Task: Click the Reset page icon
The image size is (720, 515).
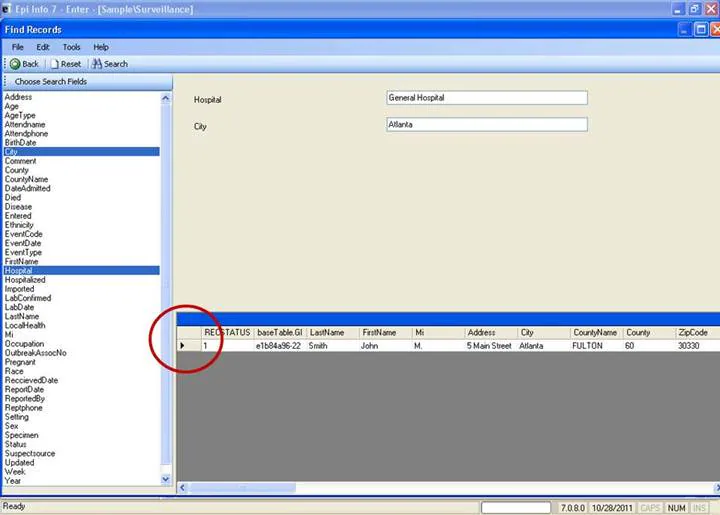Action: pyautogui.click(x=54, y=64)
